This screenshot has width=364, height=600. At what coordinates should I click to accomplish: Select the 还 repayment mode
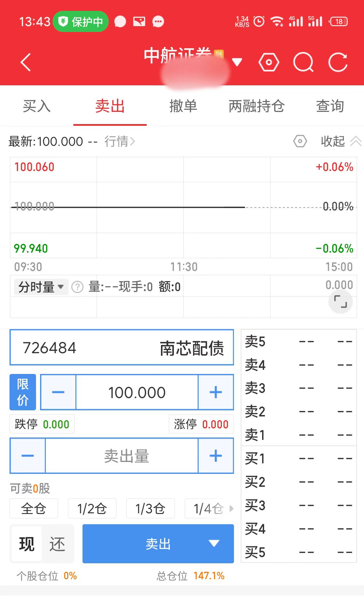click(57, 544)
